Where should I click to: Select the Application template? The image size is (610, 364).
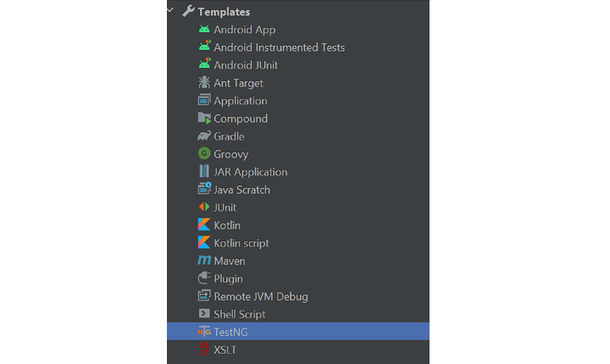tap(240, 101)
